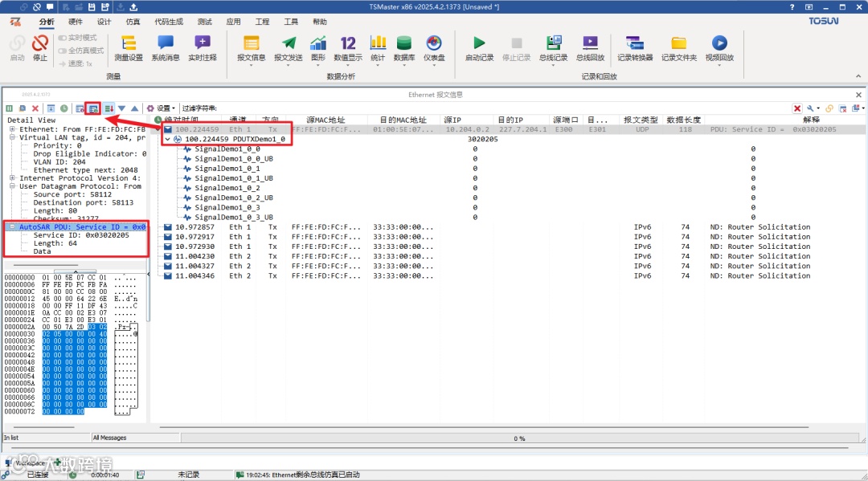Click the 过滤字符串 filter input field
Screen dimensions: 868x481
tap(504, 108)
